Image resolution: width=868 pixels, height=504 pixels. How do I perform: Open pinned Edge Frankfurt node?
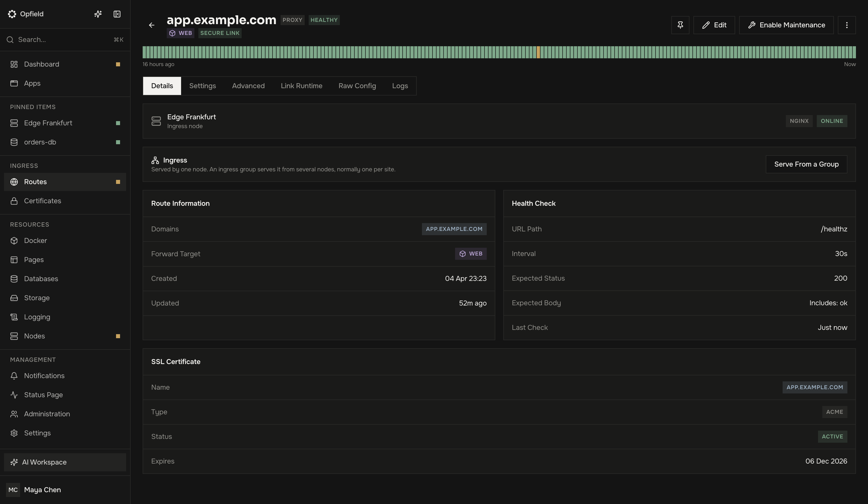65,123
